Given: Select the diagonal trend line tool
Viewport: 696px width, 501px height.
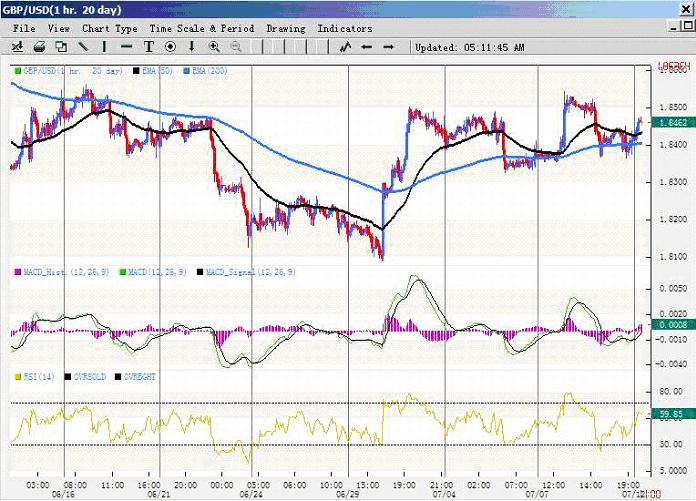Looking at the screenshot, I should [83, 47].
